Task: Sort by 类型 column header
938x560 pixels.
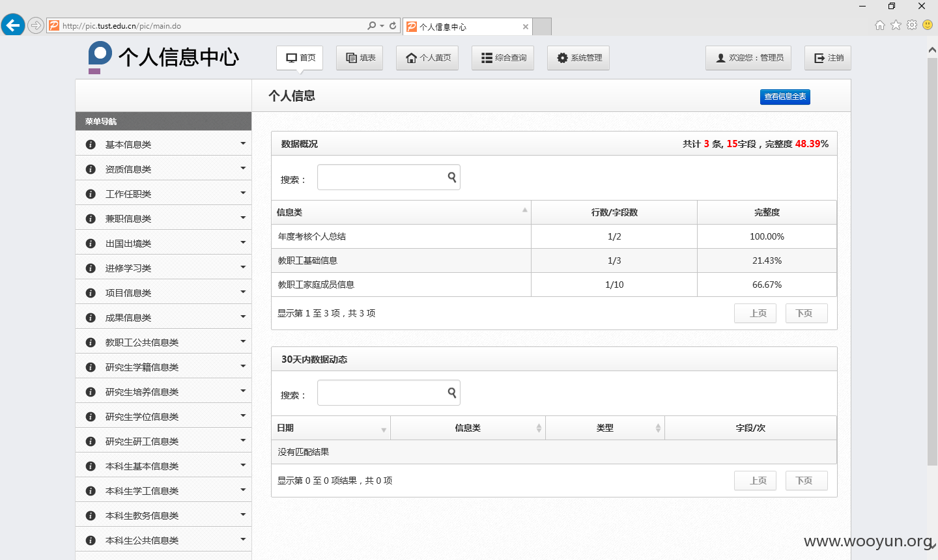Action: point(605,428)
